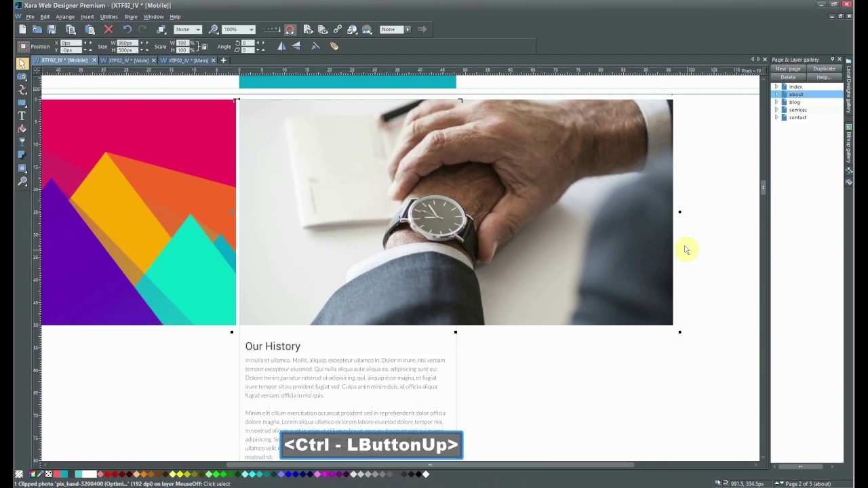Toggle the lock aspect ratio padlock
868x488 pixels.
point(204,47)
